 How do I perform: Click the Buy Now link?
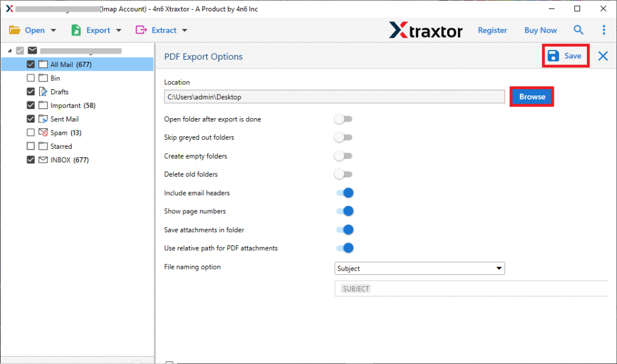pos(540,30)
